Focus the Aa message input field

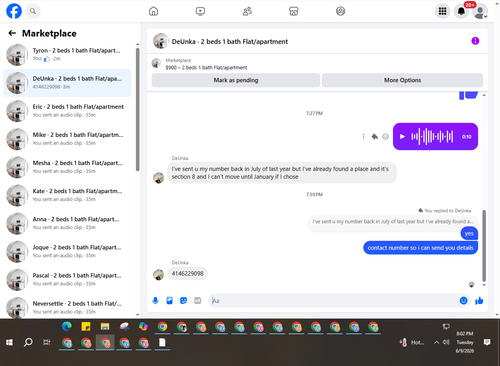[333, 301]
